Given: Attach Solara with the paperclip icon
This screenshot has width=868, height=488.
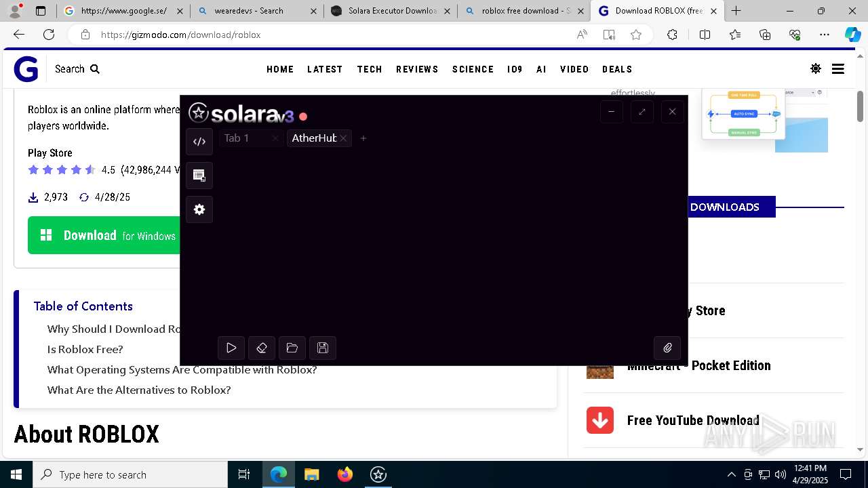Looking at the screenshot, I should (x=667, y=348).
